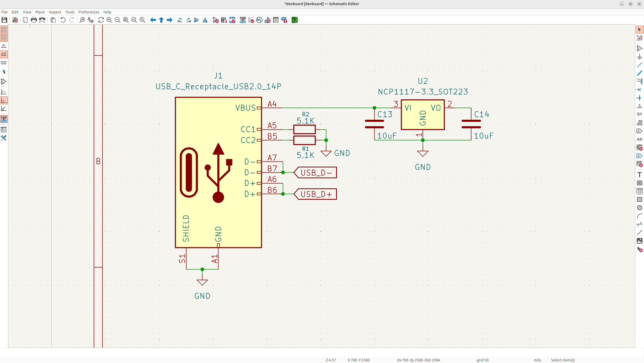Open the PCB editor via the green board icon
This screenshot has width=644, height=363.
[x=294, y=20]
